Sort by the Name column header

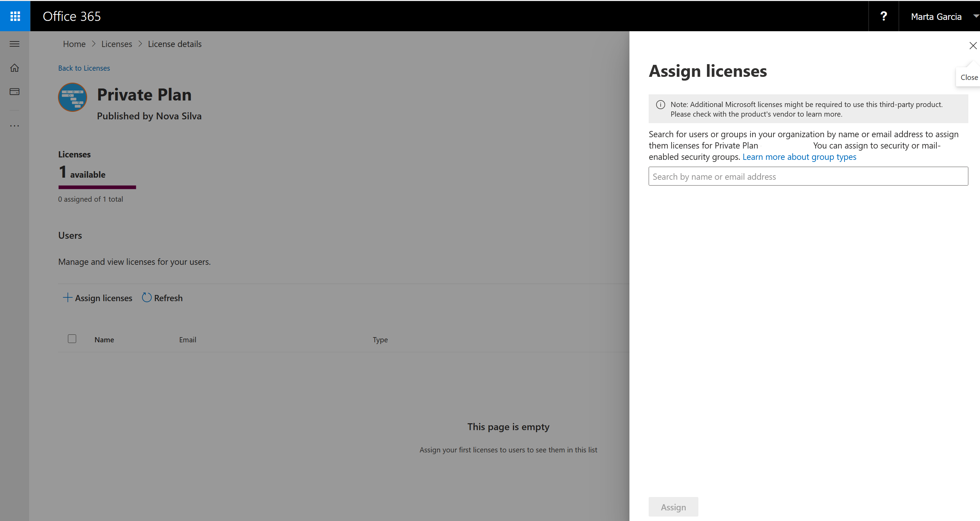point(104,340)
